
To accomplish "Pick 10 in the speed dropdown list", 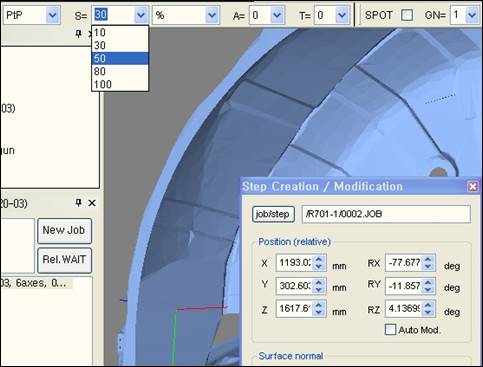I will (120, 32).
